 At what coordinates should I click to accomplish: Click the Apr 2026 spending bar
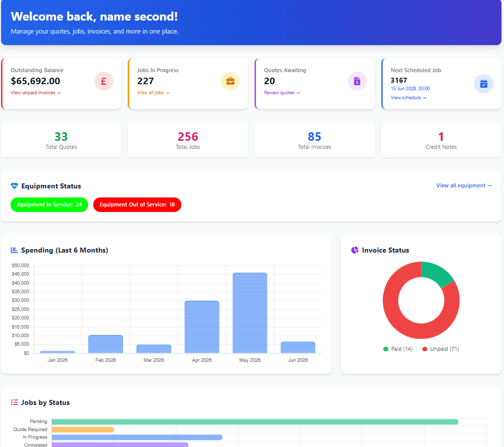202,327
